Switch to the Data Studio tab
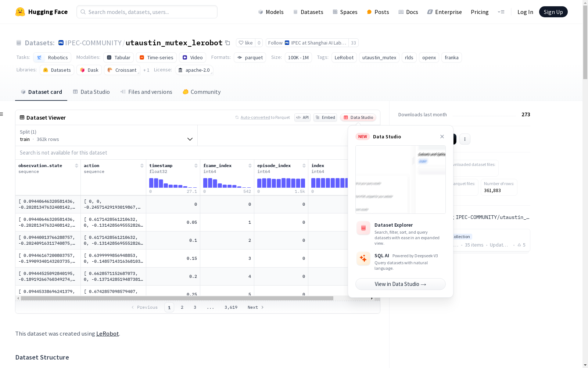 pos(91,92)
